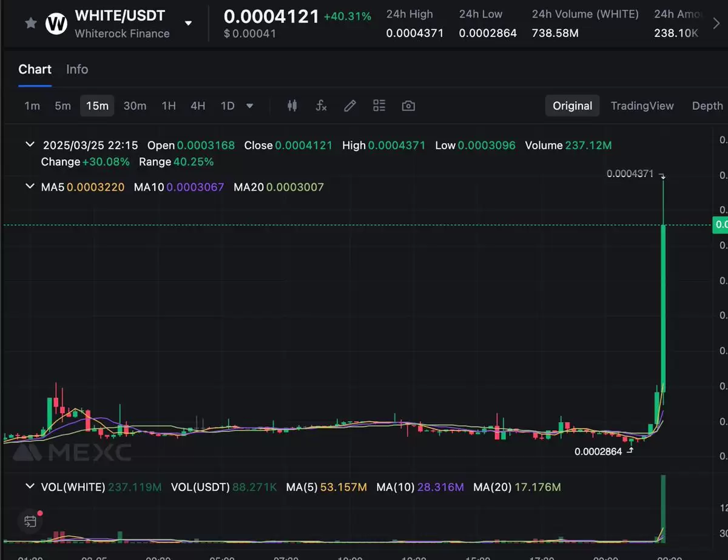This screenshot has height=560, width=728.
Task: Select the 4H timeframe
Action: pos(198,106)
